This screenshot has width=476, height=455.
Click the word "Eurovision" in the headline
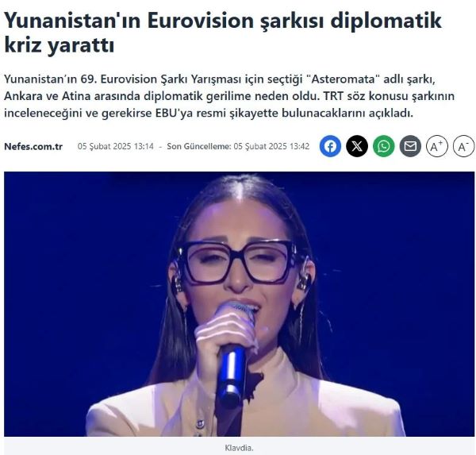pos(201,21)
